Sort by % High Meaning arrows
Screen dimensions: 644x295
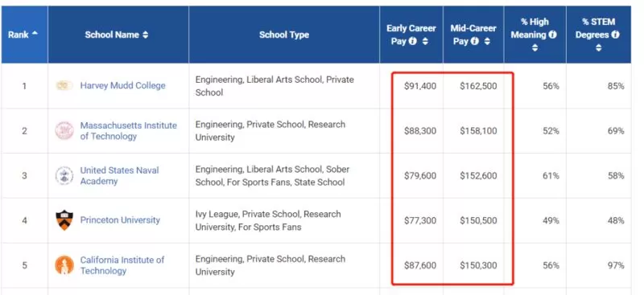535,48
